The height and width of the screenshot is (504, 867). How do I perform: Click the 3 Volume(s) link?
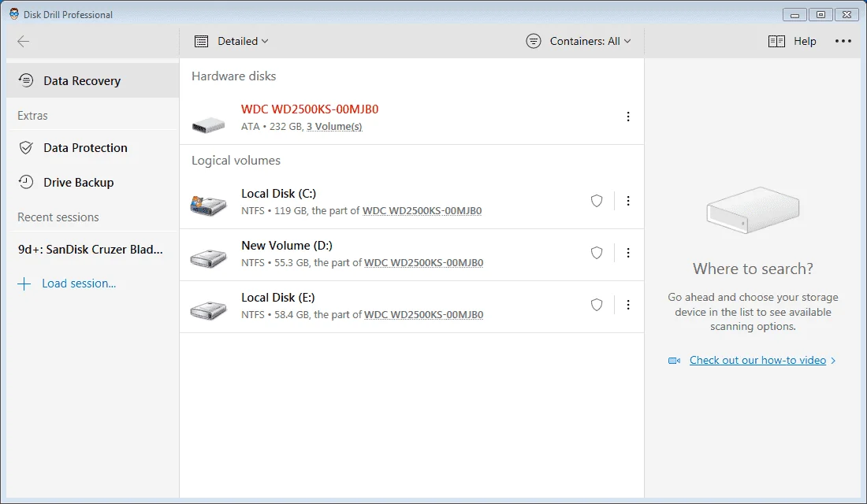tap(334, 127)
